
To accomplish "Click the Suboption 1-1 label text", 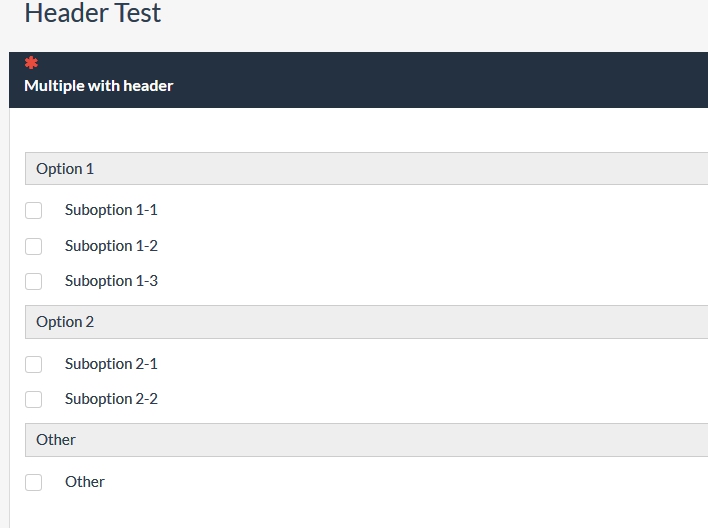I will click(x=111, y=210).
